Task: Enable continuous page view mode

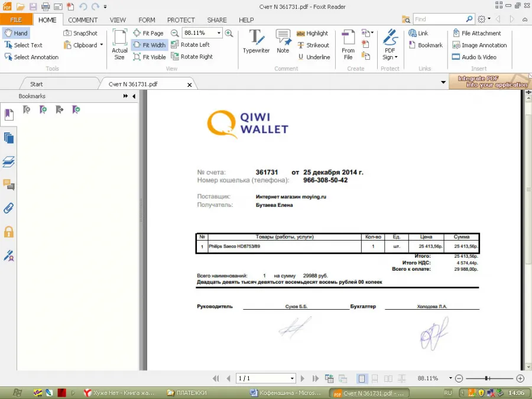Action: click(x=375, y=378)
